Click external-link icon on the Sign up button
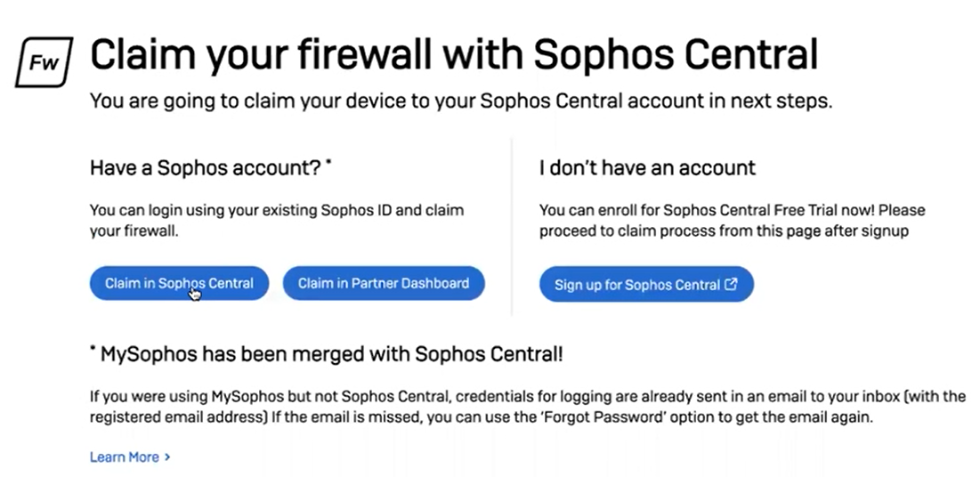 [x=731, y=285]
